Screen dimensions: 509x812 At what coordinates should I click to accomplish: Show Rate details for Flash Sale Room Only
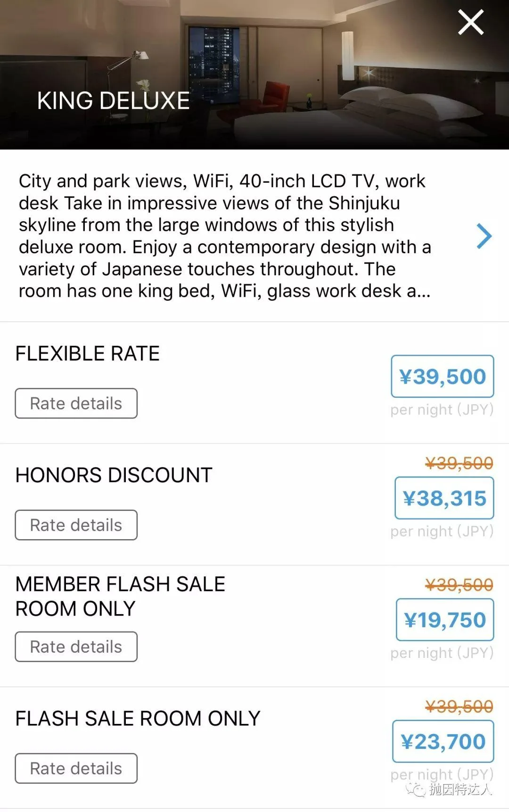(76, 768)
